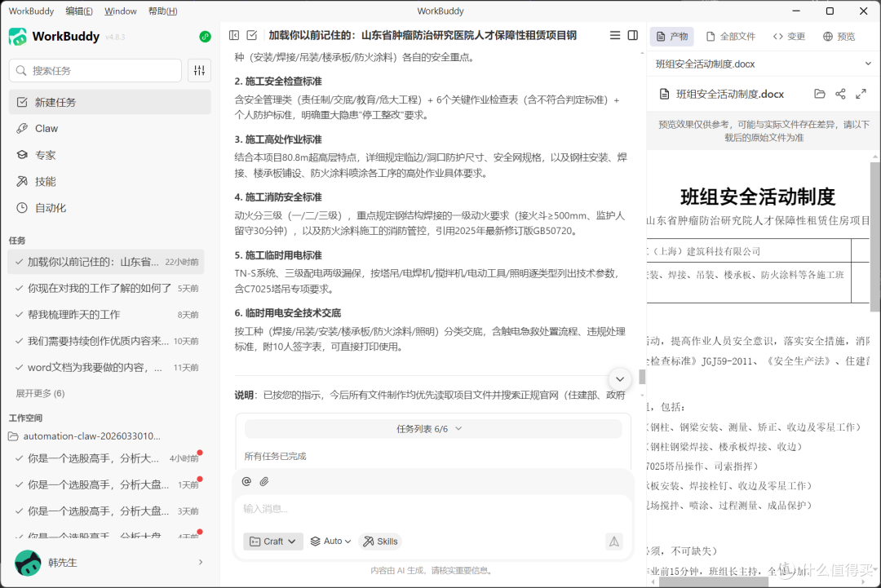The image size is (881, 588).
Task: Open the stock-picker task from 3天前
Action: click(106, 511)
